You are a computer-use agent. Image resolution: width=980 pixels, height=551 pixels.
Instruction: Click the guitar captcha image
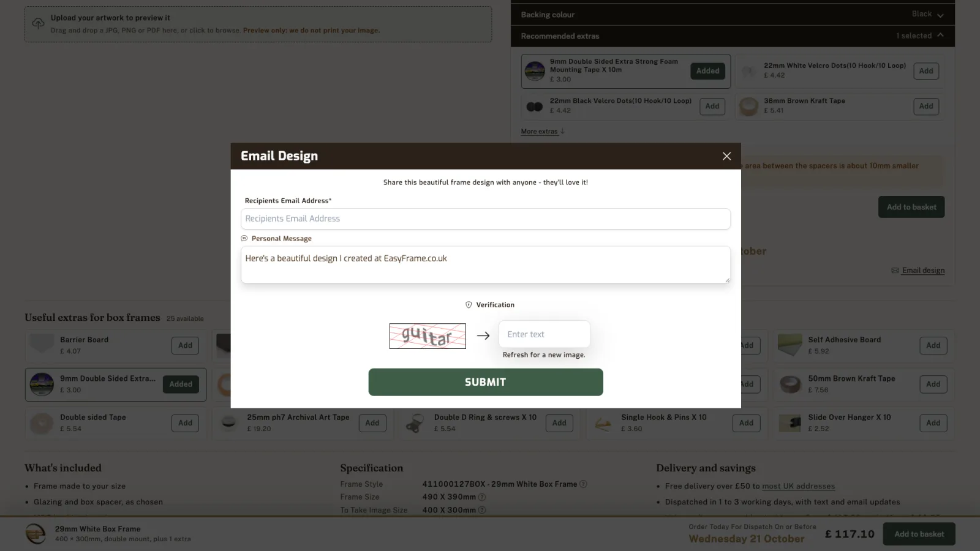point(428,336)
